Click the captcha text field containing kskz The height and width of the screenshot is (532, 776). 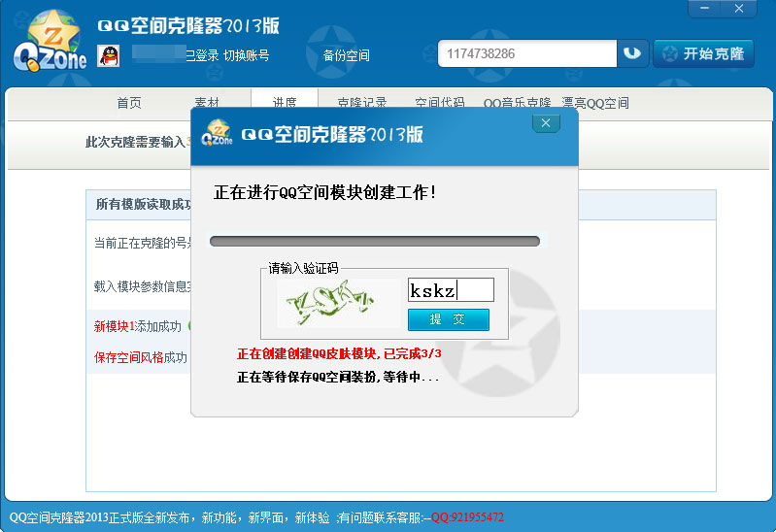click(x=451, y=290)
